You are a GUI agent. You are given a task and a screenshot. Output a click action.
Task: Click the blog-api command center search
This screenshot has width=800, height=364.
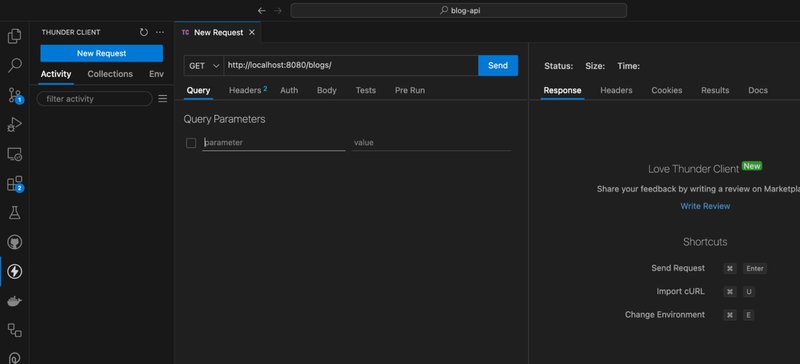click(459, 11)
